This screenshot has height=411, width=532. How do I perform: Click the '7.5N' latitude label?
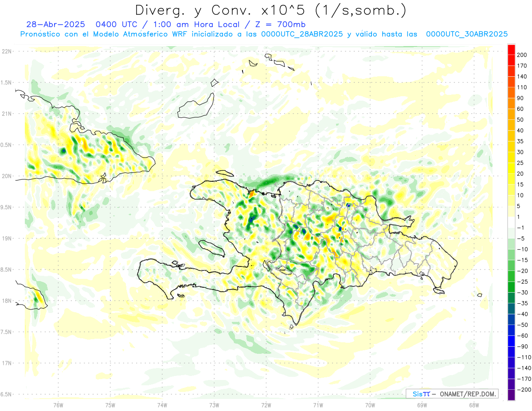(x=6, y=332)
